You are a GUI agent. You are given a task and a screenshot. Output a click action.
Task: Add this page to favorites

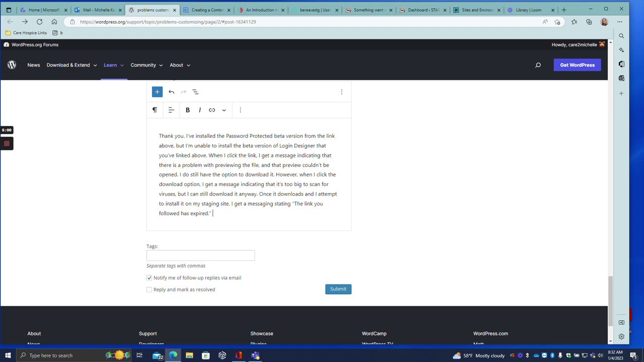pyautogui.click(x=557, y=22)
